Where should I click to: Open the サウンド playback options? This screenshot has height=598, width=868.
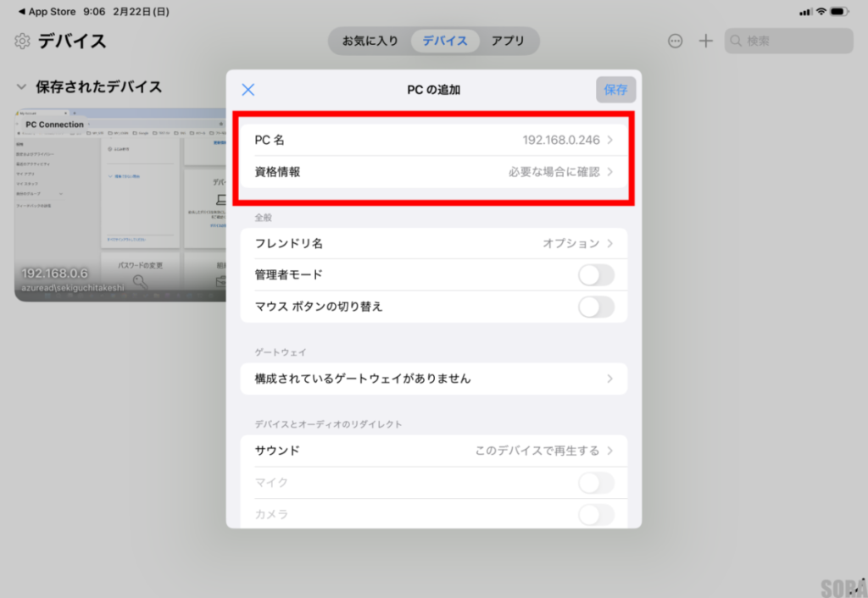click(x=433, y=451)
